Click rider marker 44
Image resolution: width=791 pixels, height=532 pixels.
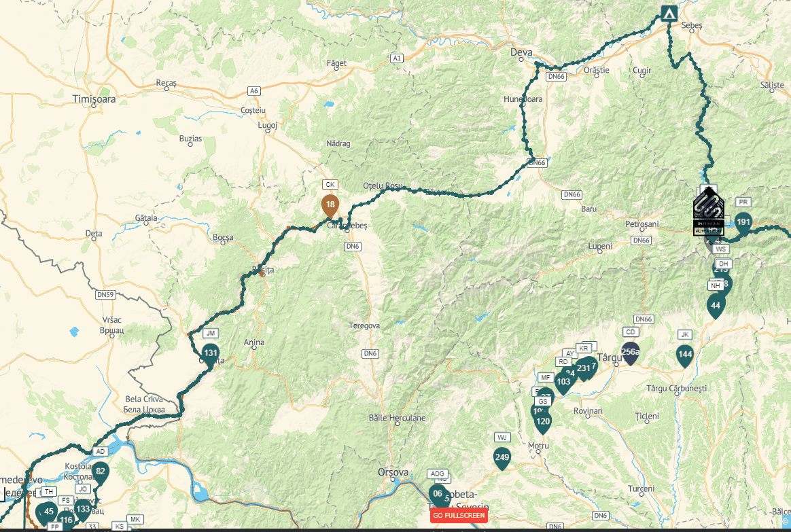pyautogui.click(x=716, y=307)
